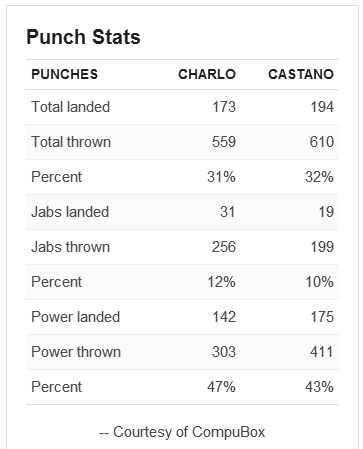Click Charlo's 47% power percent cell

tap(221, 387)
